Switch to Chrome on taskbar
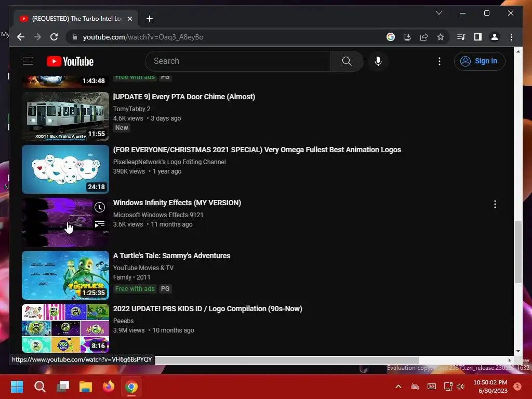 (x=131, y=387)
